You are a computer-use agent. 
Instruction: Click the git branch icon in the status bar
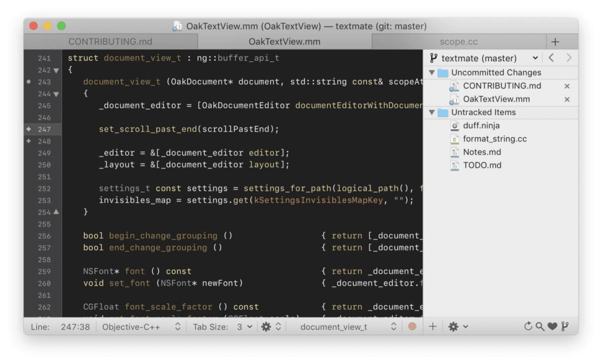pyautogui.click(x=563, y=326)
